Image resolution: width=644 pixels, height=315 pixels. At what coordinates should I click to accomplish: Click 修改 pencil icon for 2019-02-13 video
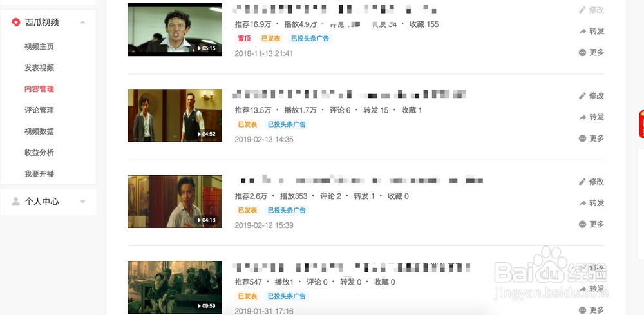(582, 96)
